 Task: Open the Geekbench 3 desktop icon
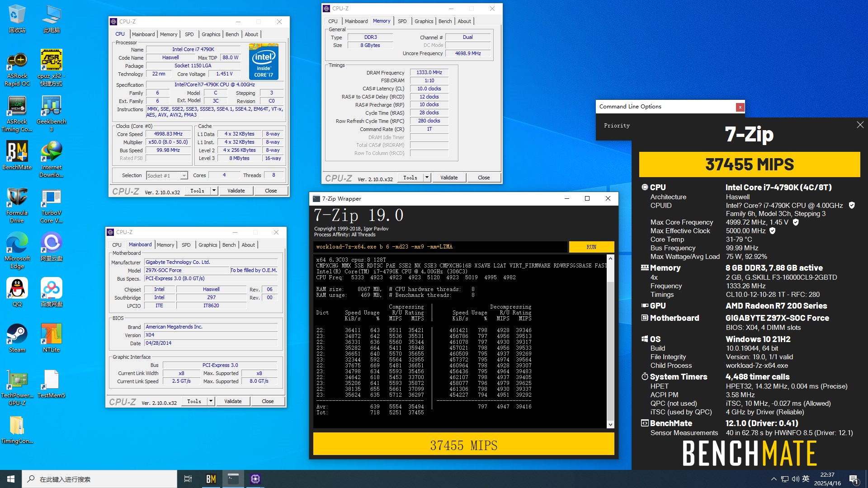[x=52, y=114]
